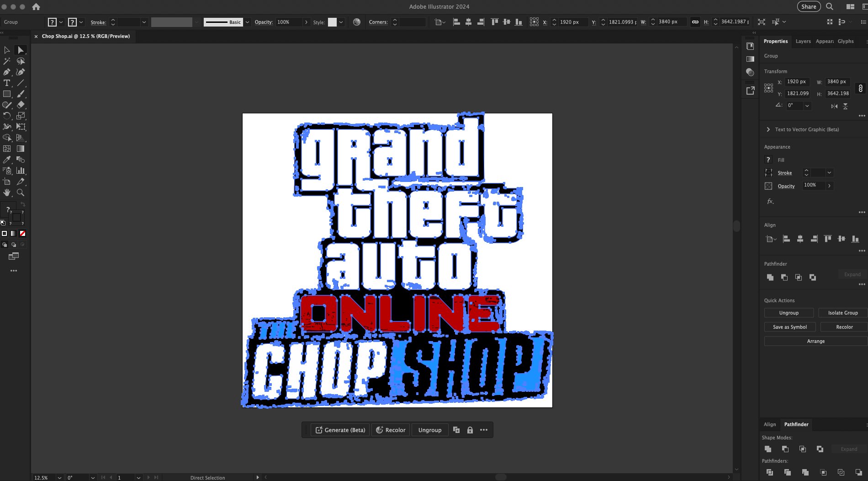Select the Symbol Sprayer tool
Image resolution: width=868 pixels, height=481 pixels.
[x=7, y=171]
